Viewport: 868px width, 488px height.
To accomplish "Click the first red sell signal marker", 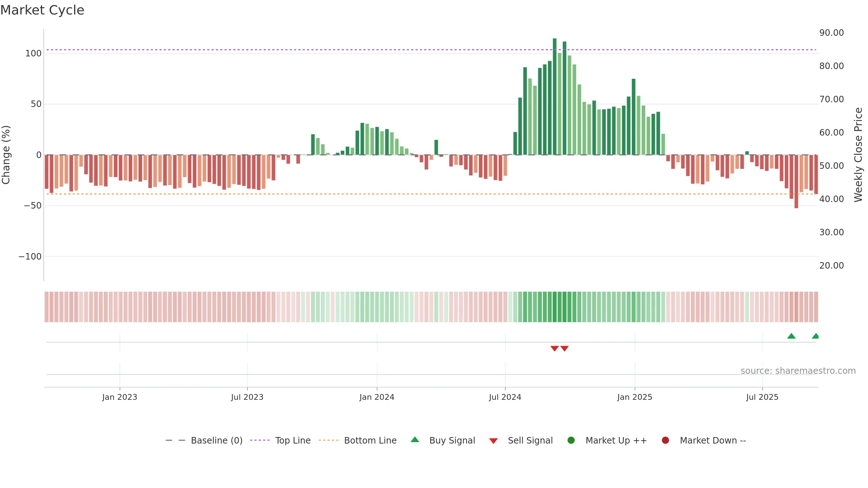I will (554, 348).
